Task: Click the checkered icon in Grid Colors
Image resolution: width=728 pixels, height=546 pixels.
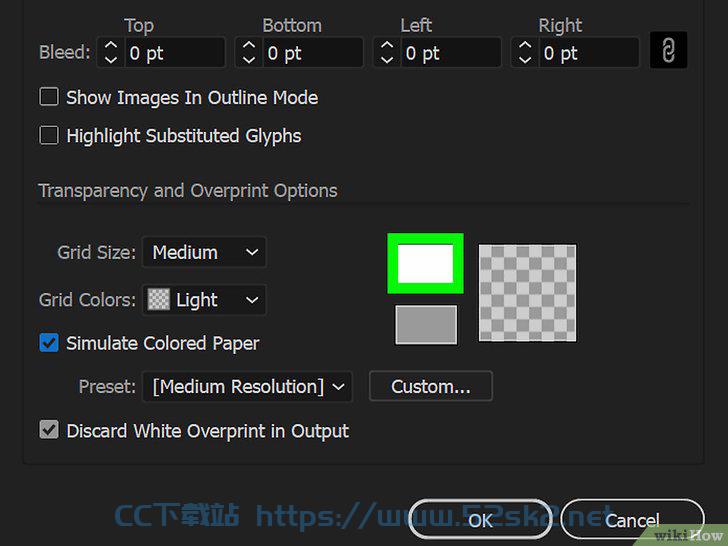Action: 159,299
